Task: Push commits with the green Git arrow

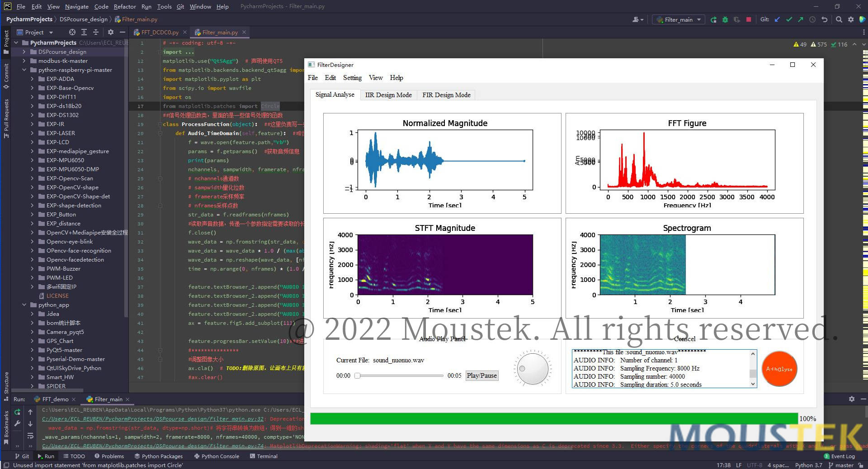Action: click(801, 19)
